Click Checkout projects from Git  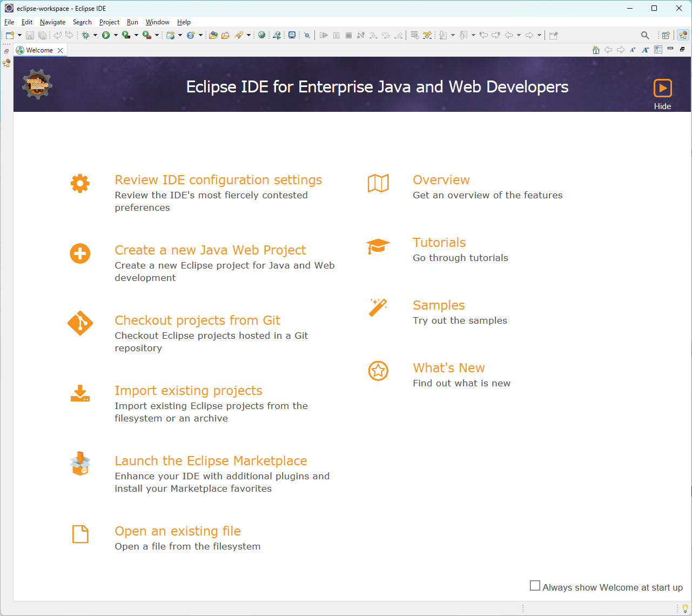click(x=197, y=320)
